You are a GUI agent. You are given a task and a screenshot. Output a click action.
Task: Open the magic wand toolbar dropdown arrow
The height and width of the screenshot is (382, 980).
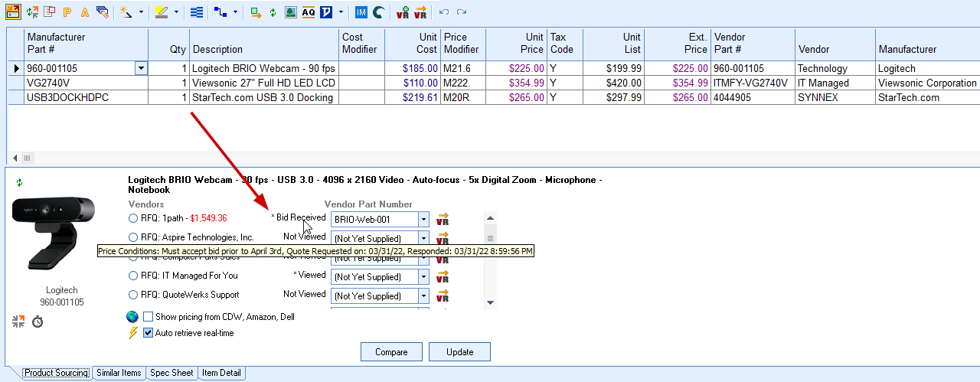[x=141, y=12]
